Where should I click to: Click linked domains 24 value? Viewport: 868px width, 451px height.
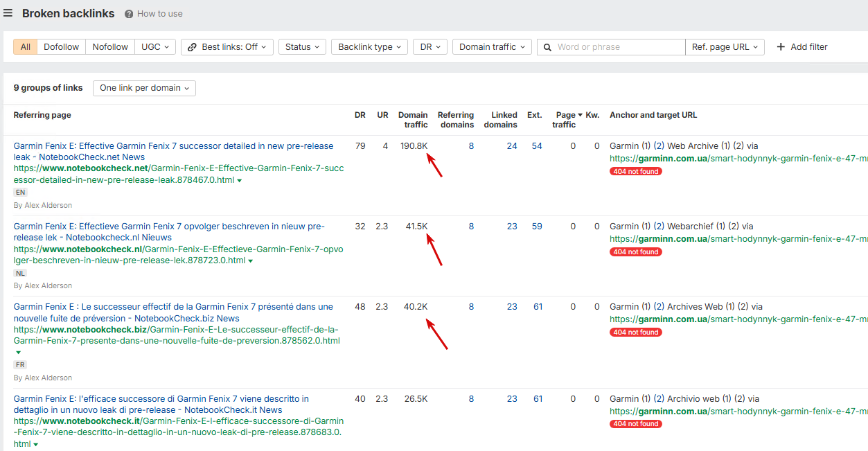(512, 146)
